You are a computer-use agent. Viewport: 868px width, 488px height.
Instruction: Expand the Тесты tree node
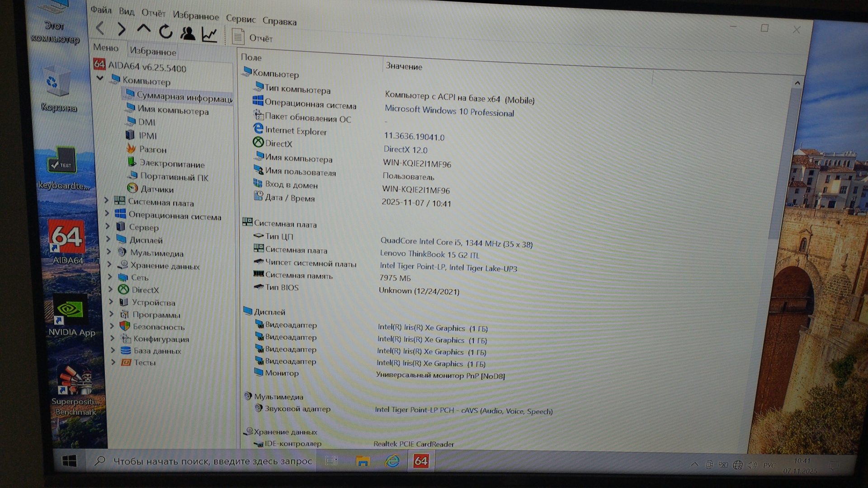pyautogui.click(x=113, y=362)
